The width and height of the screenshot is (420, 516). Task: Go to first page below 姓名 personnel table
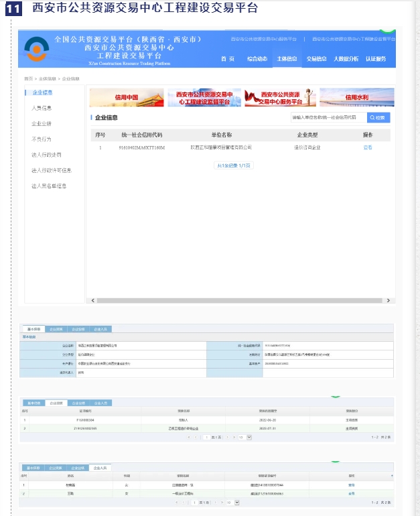coord(177,503)
